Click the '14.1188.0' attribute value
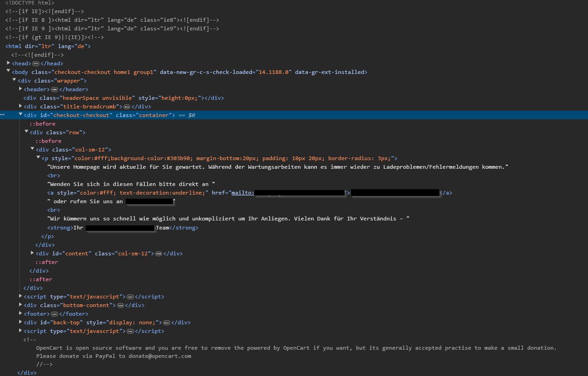The image size is (588, 376). coord(274,72)
